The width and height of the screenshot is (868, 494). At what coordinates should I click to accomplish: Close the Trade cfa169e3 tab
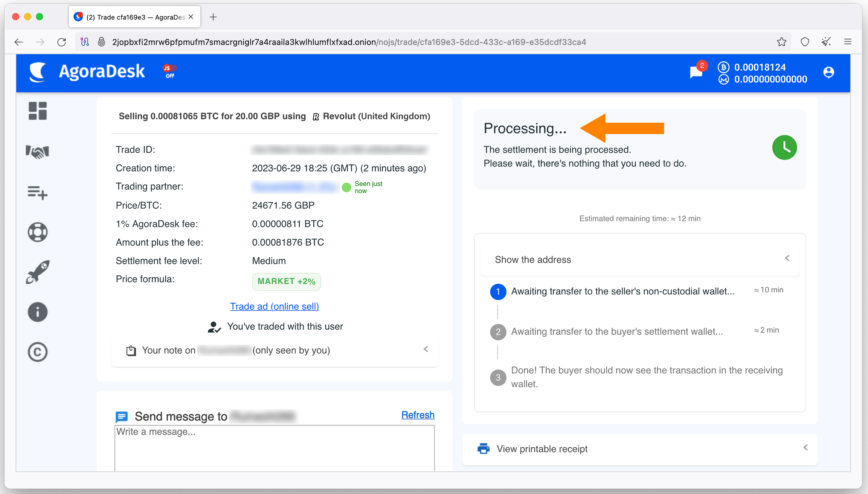click(191, 17)
